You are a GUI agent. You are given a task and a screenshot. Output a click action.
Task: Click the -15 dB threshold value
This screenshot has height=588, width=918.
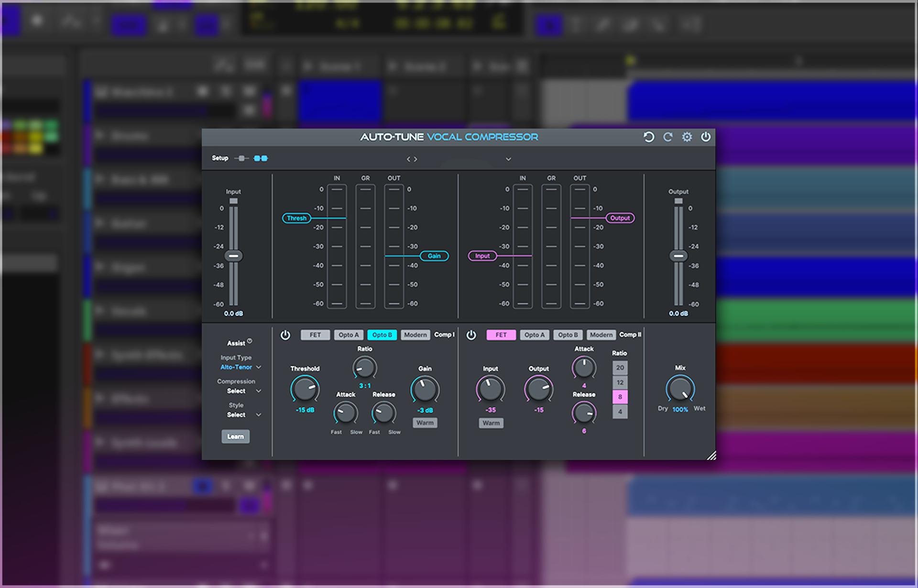305,410
